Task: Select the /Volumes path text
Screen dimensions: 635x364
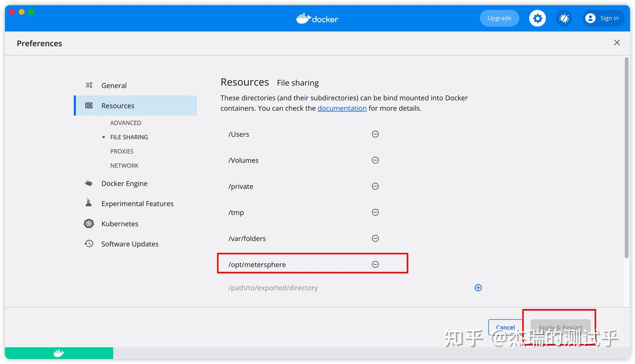Action: click(x=243, y=160)
